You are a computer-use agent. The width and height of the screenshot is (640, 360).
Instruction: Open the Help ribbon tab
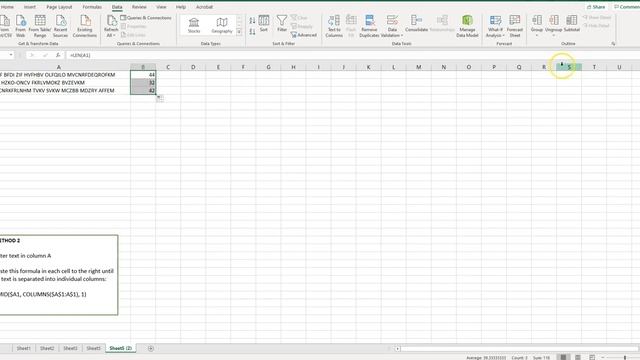click(x=181, y=7)
